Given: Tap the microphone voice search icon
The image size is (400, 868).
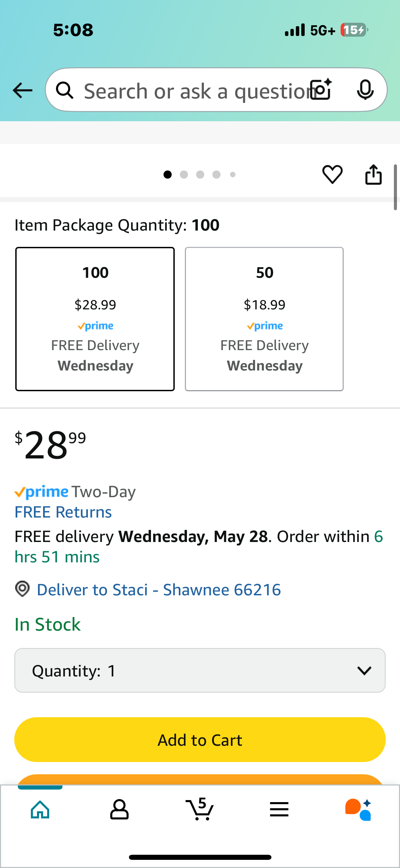Looking at the screenshot, I should [x=365, y=90].
